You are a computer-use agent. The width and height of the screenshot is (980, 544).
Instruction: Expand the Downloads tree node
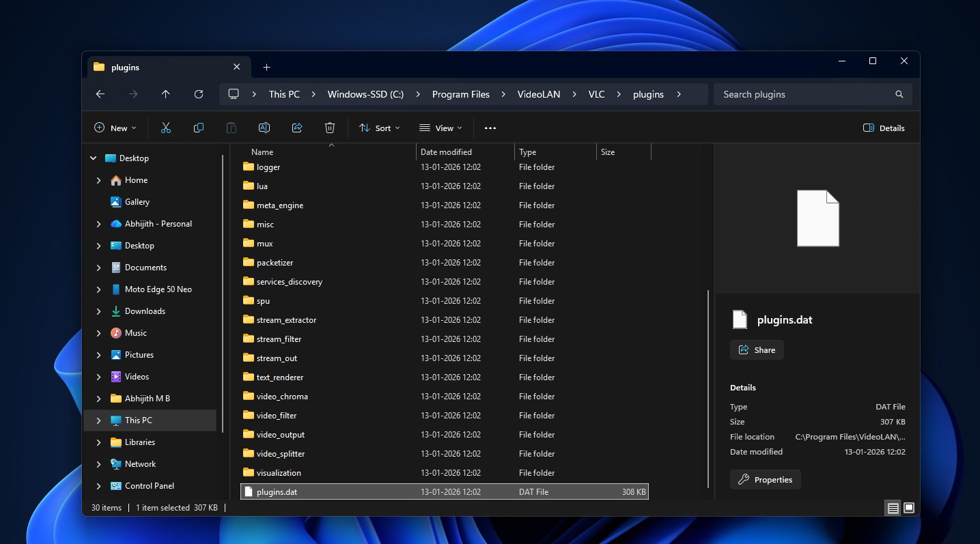(99, 311)
